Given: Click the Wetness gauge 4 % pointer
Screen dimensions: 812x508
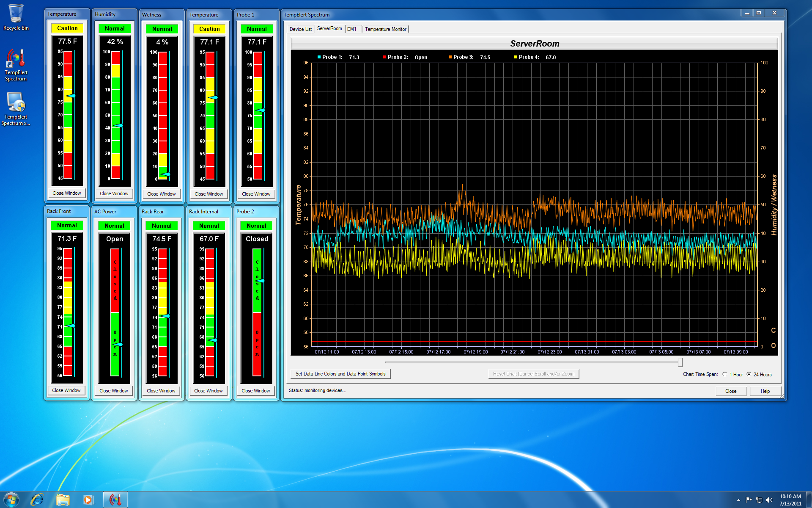Looking at the screenshot, I should [x=165, y=174].
